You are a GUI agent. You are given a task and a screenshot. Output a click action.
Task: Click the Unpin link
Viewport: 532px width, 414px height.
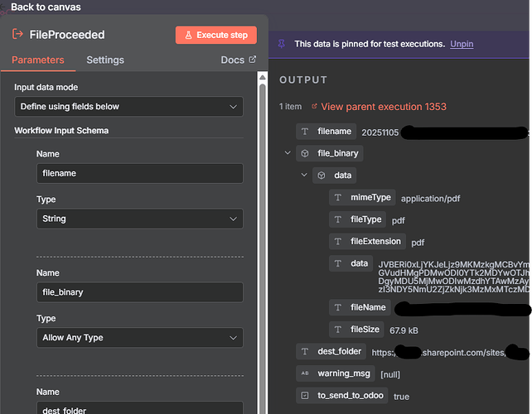point(462,44)
